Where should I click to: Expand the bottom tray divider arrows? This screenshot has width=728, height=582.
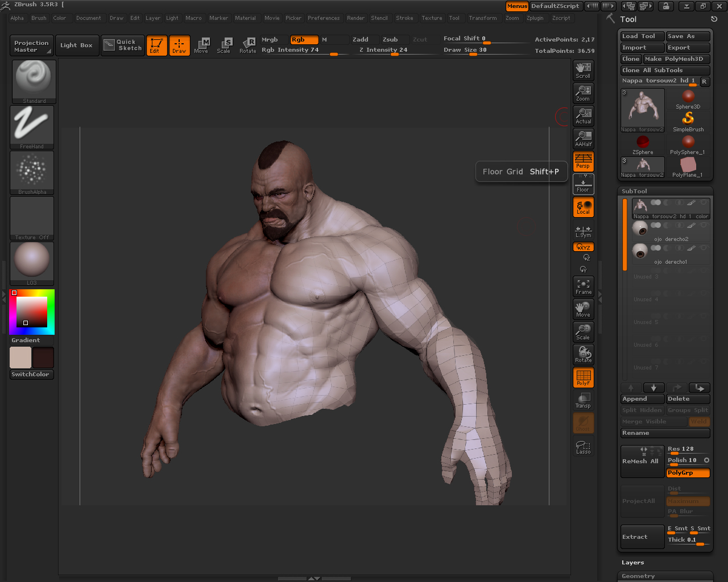(314, 579)
